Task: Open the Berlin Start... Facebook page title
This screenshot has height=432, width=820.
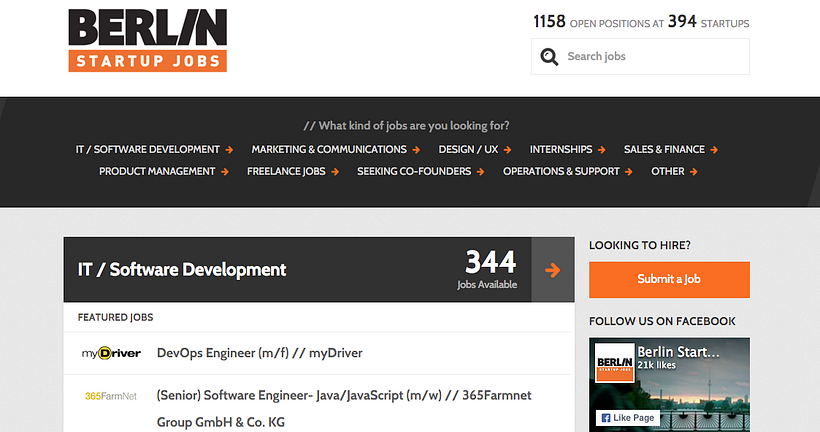Action: (678, 352)
